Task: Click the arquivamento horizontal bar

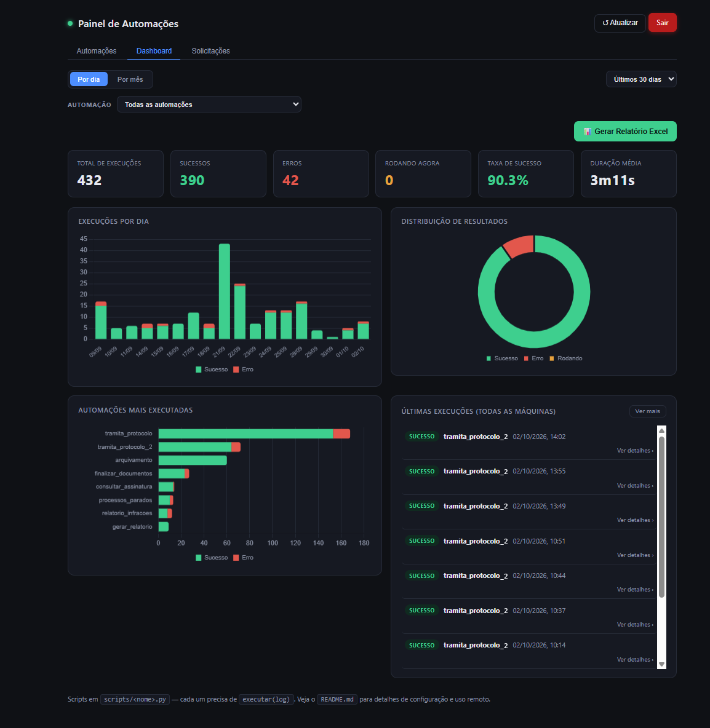Action: point(193,460)
